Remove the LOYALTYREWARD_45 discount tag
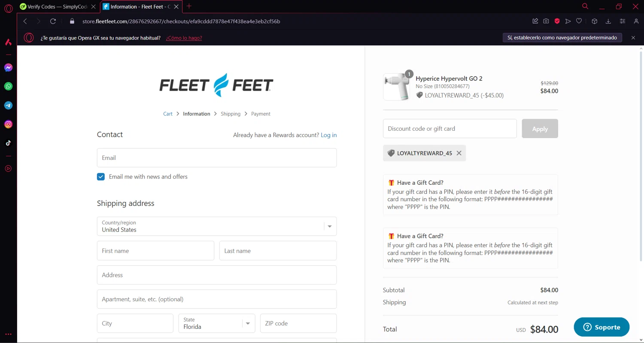 point(459,153)
